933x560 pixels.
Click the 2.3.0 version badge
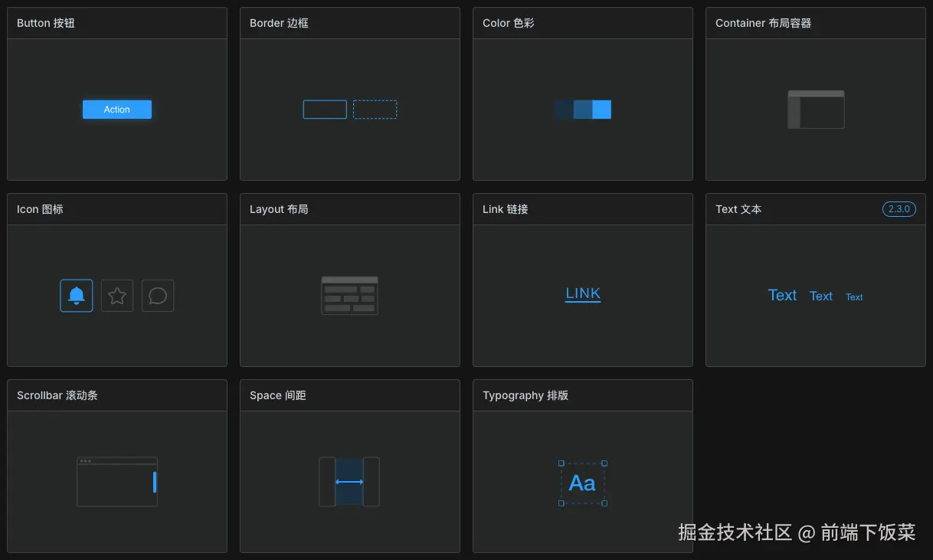(x=899, y=209)
